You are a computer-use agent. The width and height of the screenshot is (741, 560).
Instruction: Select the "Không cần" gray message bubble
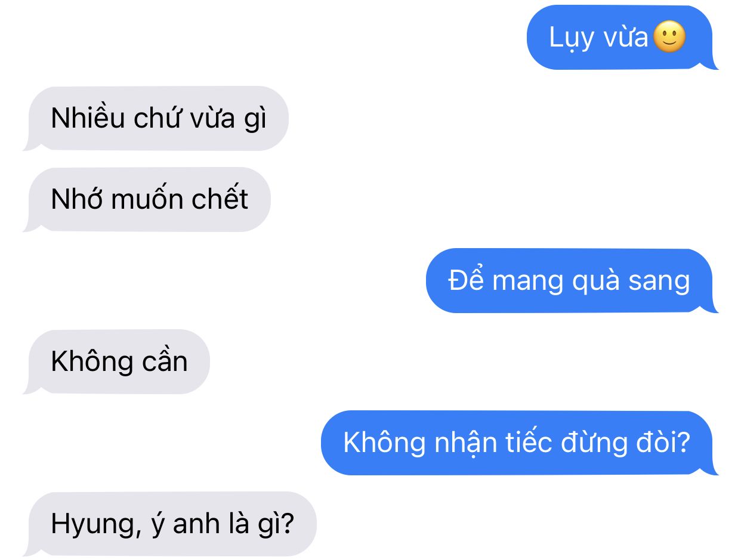[117, 361]
